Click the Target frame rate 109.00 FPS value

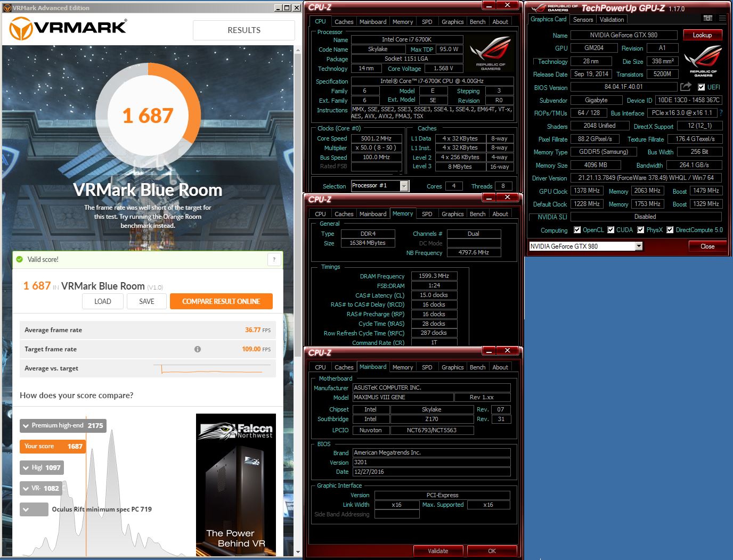click(256, 349)
